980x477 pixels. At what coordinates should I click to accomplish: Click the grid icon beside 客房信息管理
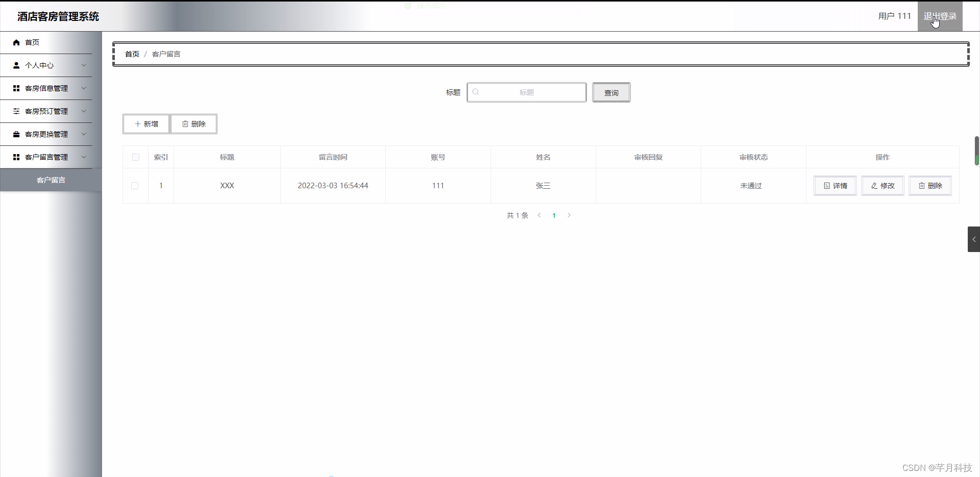click(16, 88)
